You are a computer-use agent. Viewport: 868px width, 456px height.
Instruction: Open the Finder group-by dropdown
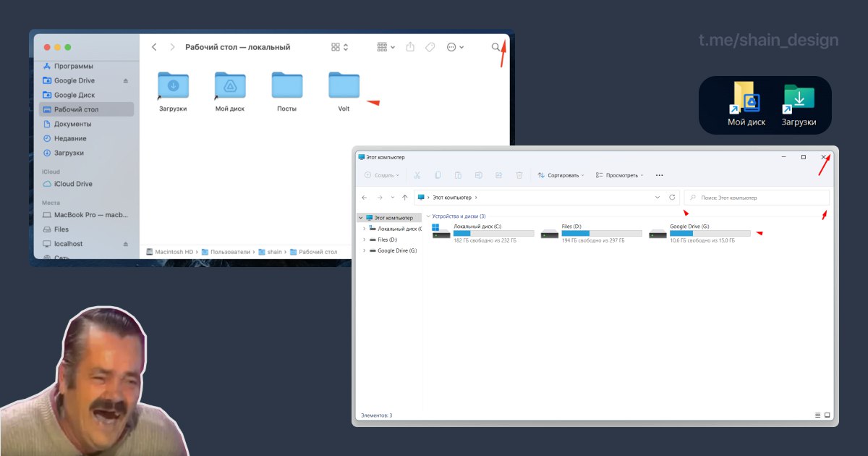coord(386,47)
